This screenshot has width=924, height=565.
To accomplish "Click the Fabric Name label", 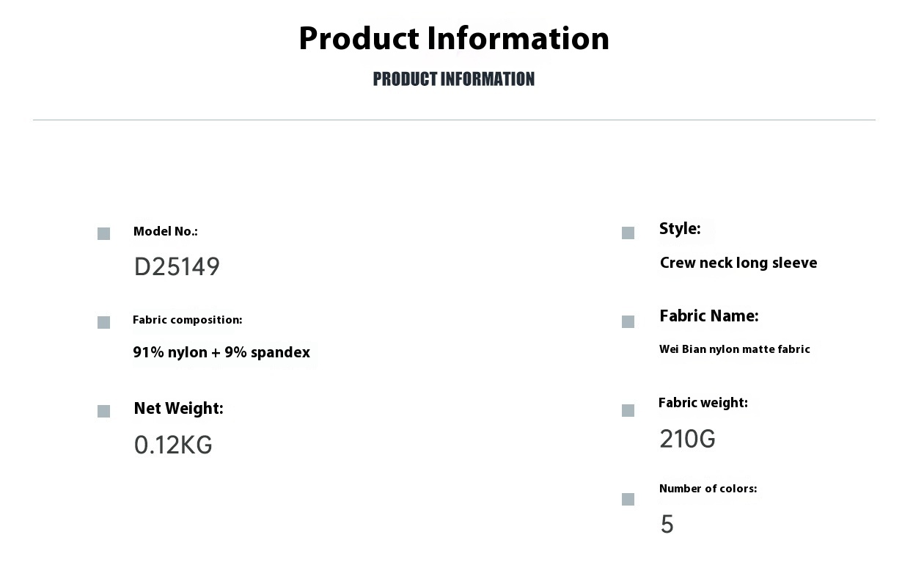I will 708,316.
